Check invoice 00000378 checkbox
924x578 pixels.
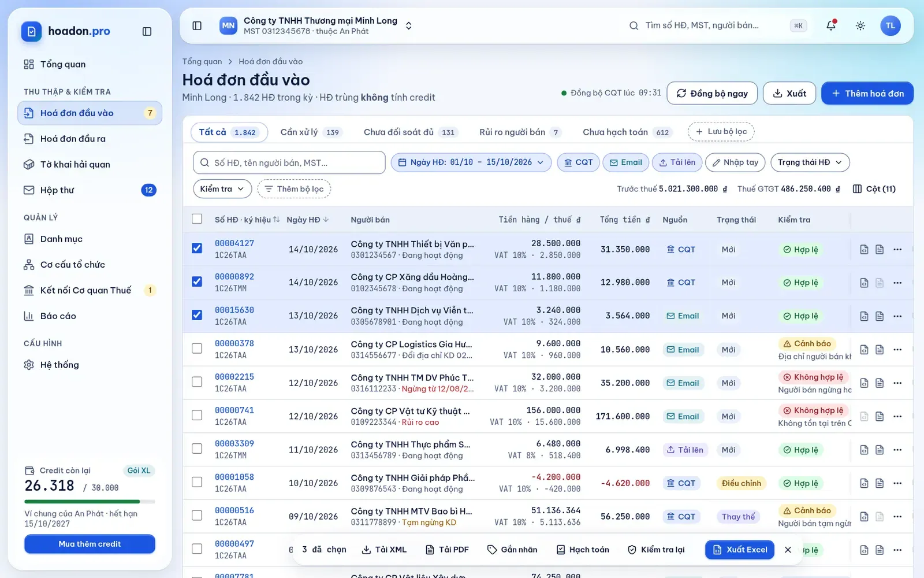(x=197, y=349)
